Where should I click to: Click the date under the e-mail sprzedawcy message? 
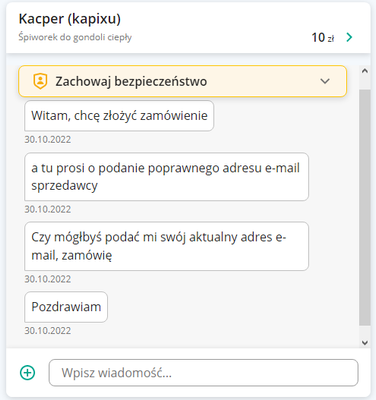pos(48,209)
